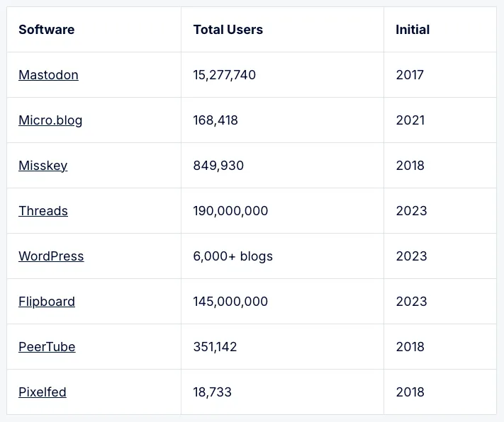Open the Mastodon link
Image resolution: width=504 pixels, height=422 pixels.
(48, 75)
